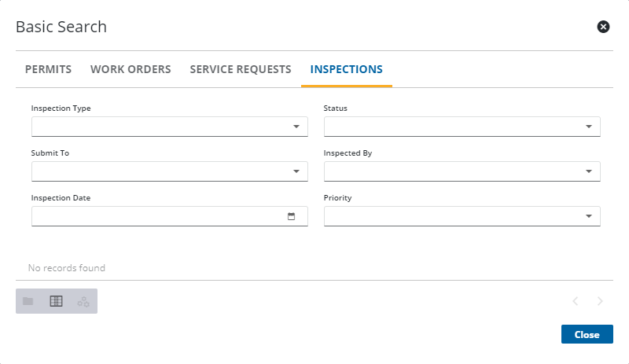This screenshot has height=364, width=629.
Task: Switch to the Permits tab
Action: [49, 69]
